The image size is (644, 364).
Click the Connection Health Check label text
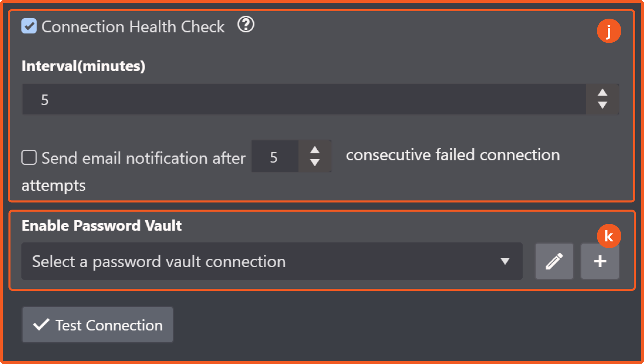tap(133, 27)
